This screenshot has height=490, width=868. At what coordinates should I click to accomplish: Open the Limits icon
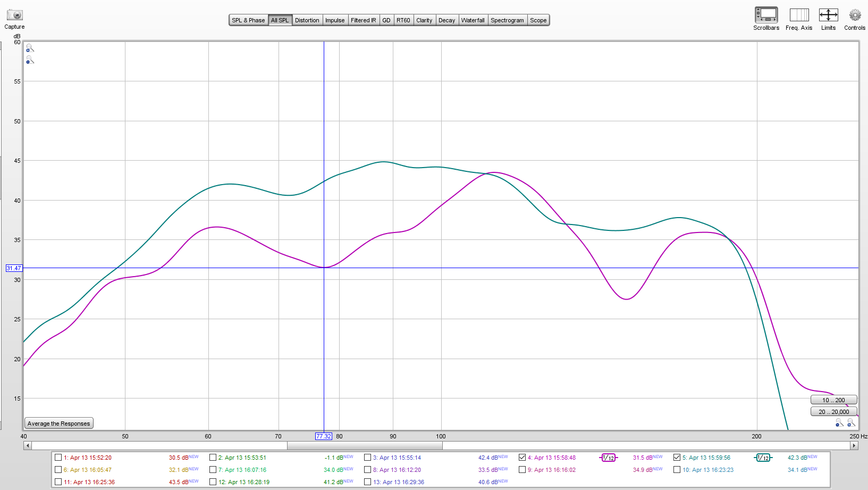[828, 15]
